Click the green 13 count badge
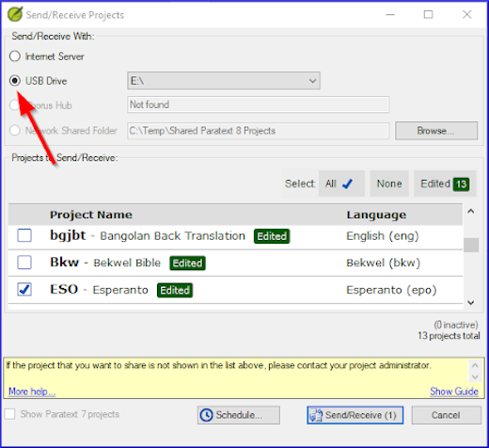Image resolution: width=489 pixels, height=448 pixels. pyautogui.click(x=461, y=184)
